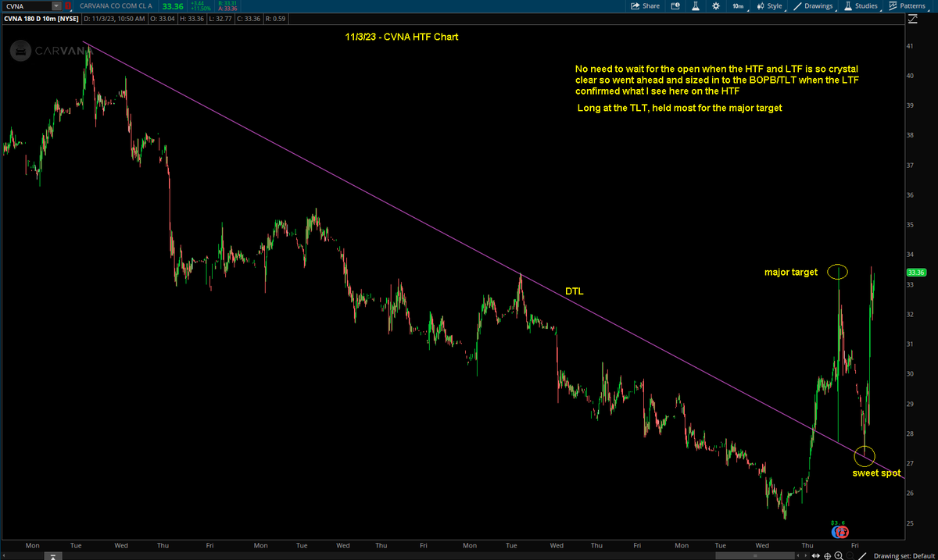Screen dimensions: 938x560
Task: Click the red indicator next to symbol box
Action: pos(68,6)
